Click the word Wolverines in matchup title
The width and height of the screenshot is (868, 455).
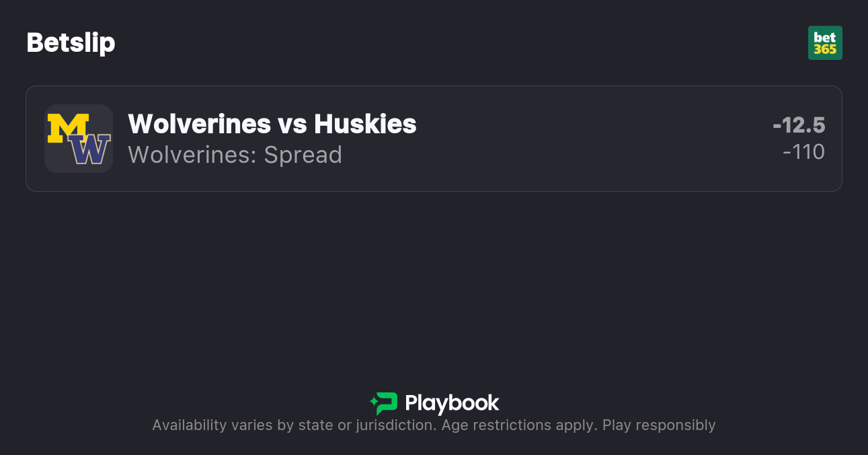(x=199, y=124)
